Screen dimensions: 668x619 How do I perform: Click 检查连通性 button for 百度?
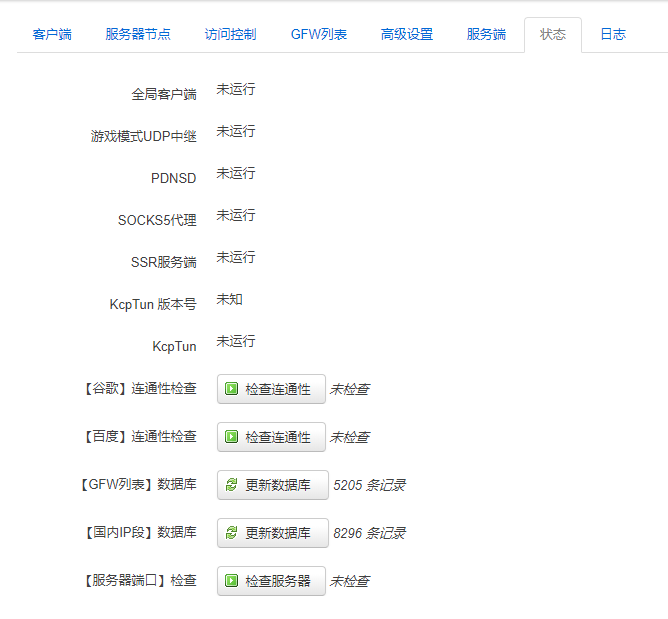pyautogui.click(x=271, y=437)
